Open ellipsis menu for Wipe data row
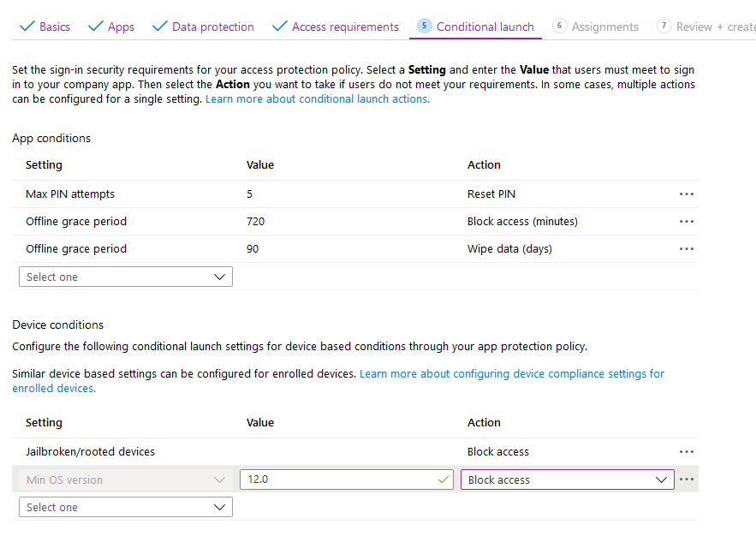This screenshot has height=536, width=756. point(686,249)
